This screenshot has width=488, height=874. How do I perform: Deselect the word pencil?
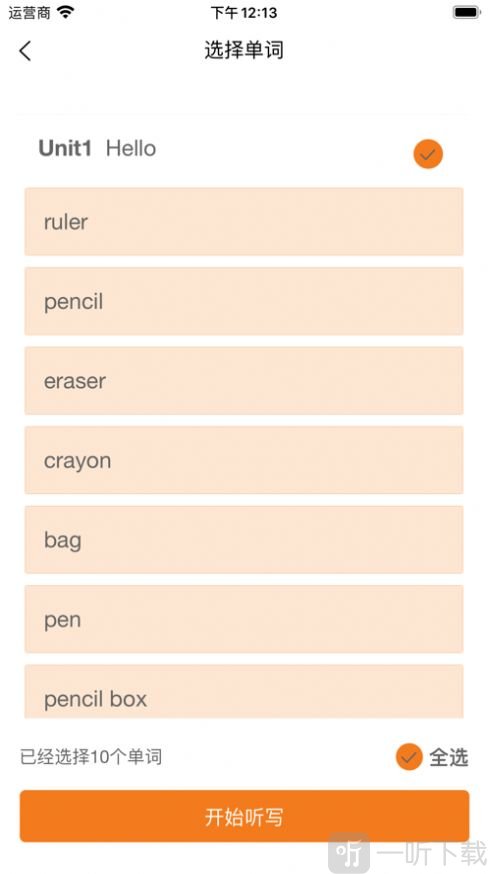click(x=244, y=301)
